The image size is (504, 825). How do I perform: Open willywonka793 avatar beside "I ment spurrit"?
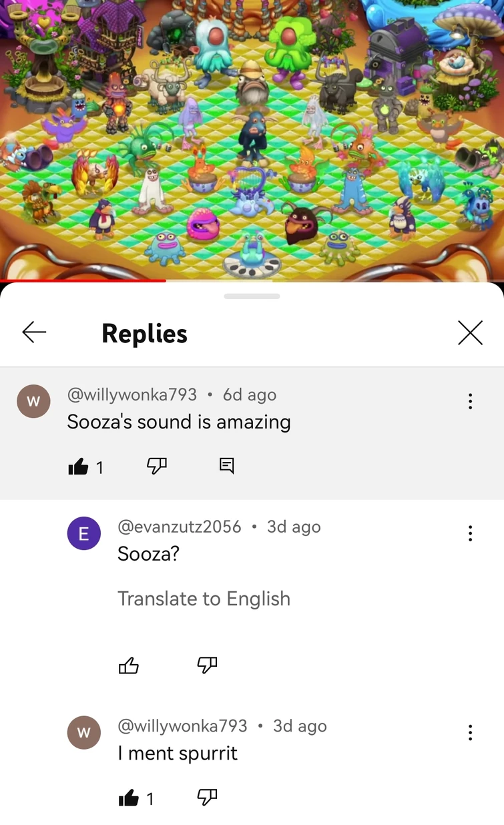[84, 732]
